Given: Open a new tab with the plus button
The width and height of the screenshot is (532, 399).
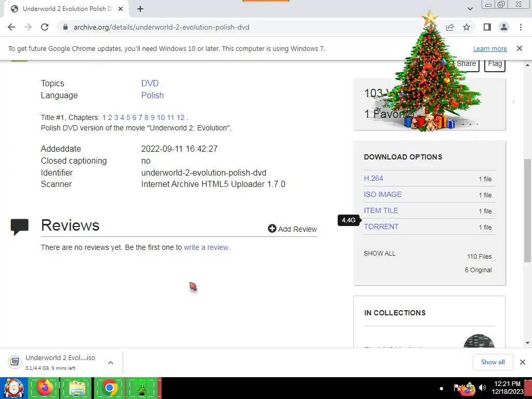Looking at the screenshot, I should coord(140,9).
